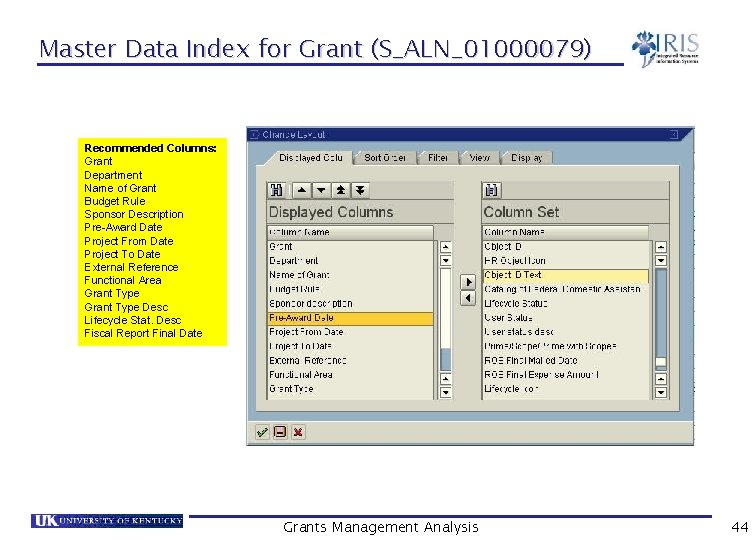Viewport: 756px width, 540px height.
Task: Select External Reference row in list
Action: coord(351,360)
